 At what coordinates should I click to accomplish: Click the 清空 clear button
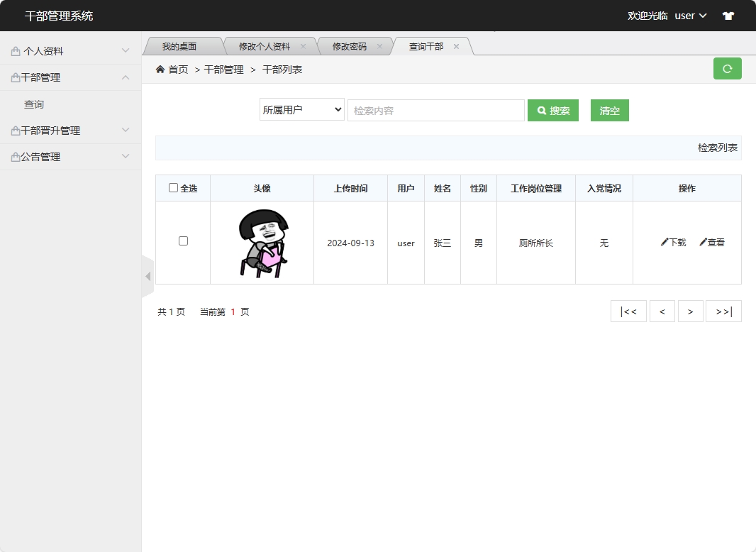(x=609, y=110)
